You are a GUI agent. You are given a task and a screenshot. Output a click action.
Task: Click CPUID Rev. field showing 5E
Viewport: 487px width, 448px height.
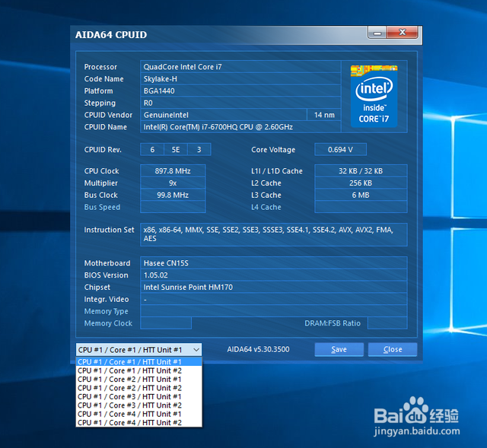pyautogui.click(x=176, y=150)
